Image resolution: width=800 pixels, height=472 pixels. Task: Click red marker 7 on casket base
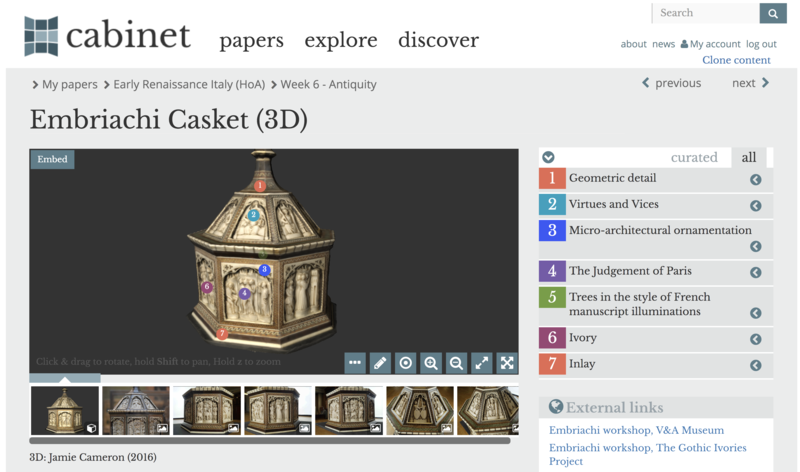tap(222, 334)
